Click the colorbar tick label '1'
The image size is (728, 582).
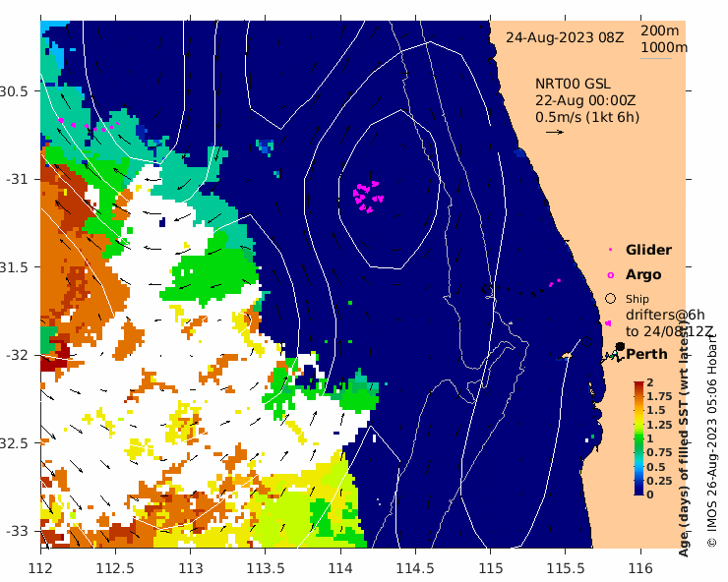[650, 438]
